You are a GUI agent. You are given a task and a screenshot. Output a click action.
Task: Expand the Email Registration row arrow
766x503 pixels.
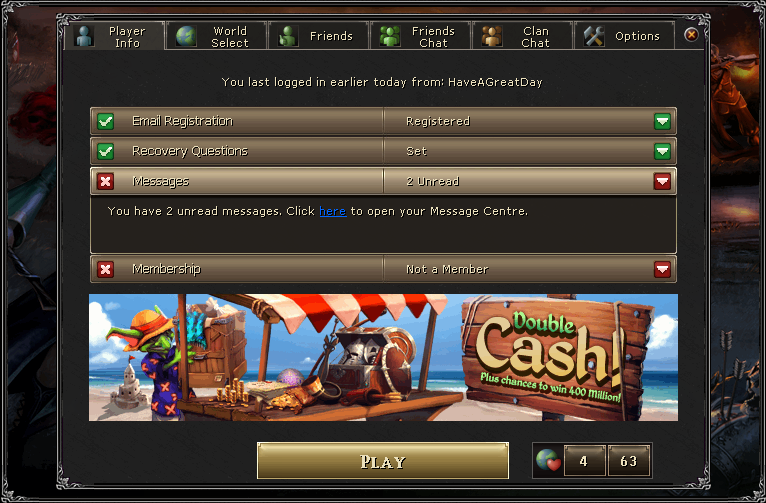pyautogui.click(x=662, y=121)
